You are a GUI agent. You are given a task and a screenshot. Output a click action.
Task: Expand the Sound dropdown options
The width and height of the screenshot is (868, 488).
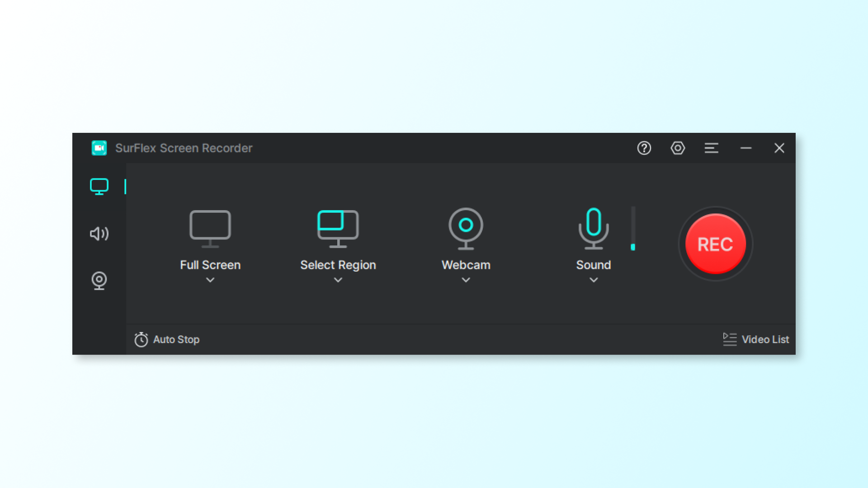click(x=593, y=280)
